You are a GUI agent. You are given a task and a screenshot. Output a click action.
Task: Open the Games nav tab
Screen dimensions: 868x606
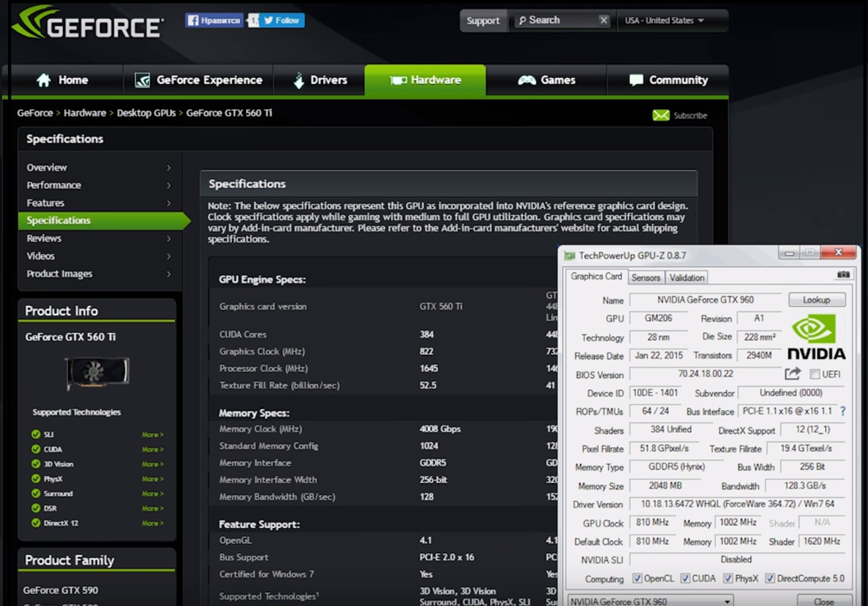pos(546,80)
